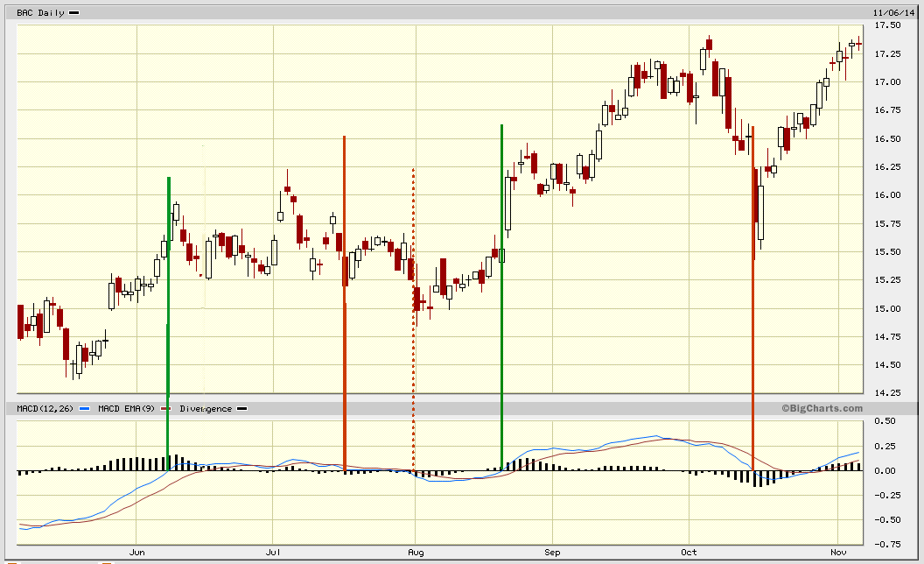Click the 11/06/14 date label
924x564 pixels.
894,12
